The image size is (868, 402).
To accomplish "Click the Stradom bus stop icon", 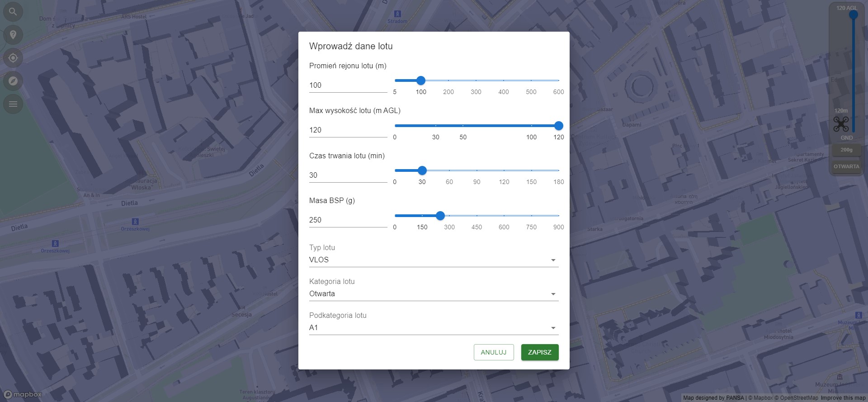I will [x=397, y=14].
